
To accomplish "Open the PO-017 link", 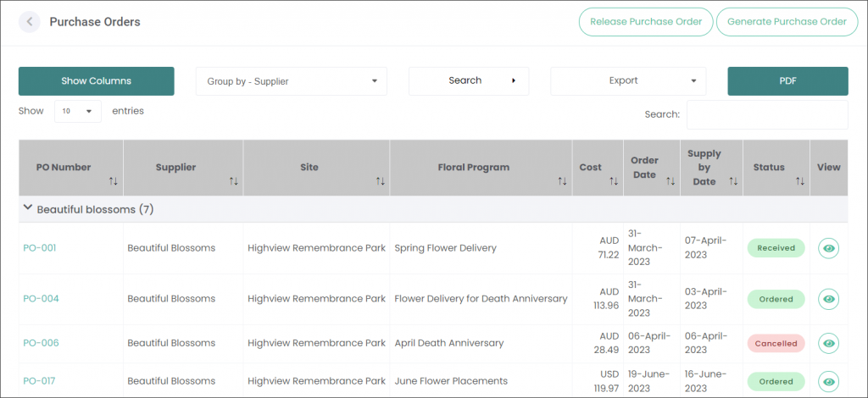I will [x=39, y=381].
